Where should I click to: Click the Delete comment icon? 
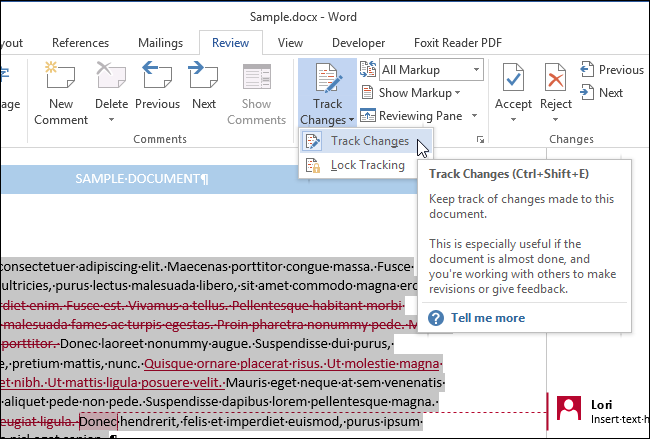click(111, 75)
